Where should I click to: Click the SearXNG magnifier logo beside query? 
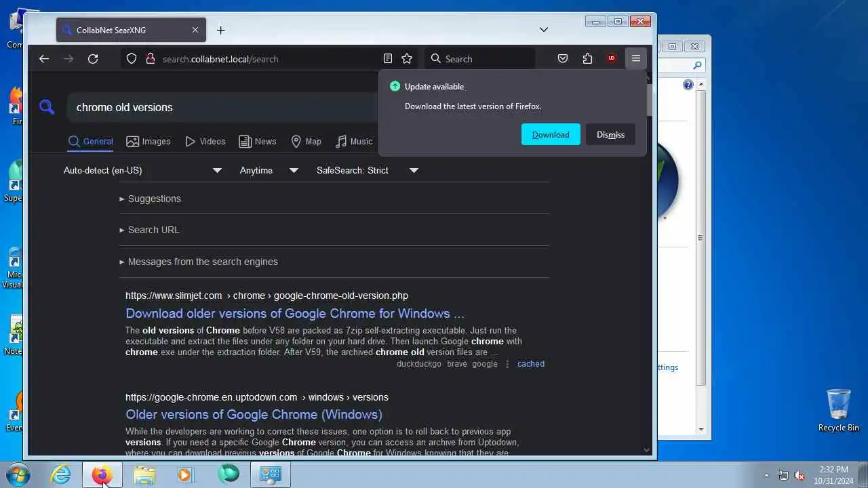47,107
